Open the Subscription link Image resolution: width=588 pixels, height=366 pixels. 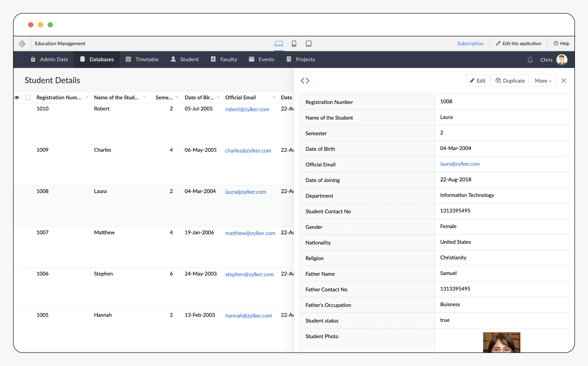tap(470, 43)
